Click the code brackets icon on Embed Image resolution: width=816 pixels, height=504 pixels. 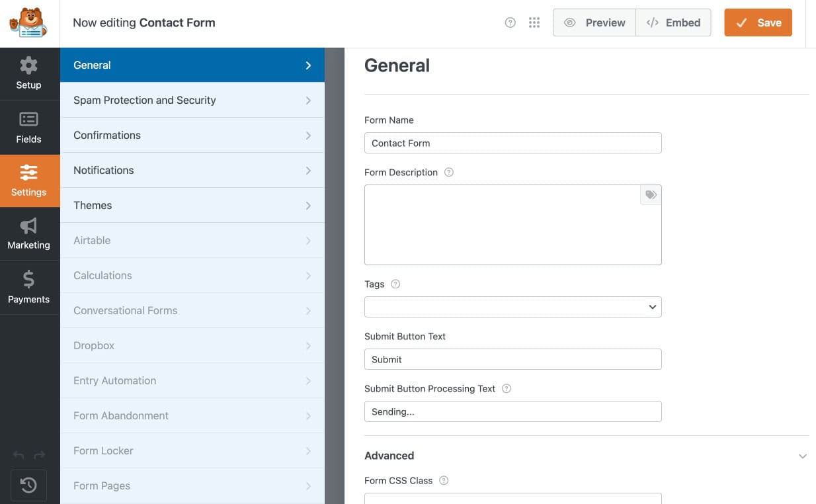[652, 22]
